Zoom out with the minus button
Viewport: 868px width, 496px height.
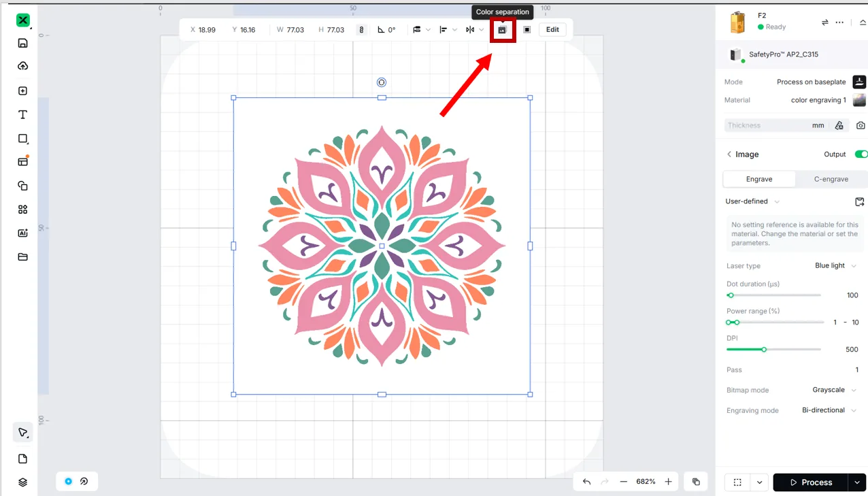[x=623, y=482]
